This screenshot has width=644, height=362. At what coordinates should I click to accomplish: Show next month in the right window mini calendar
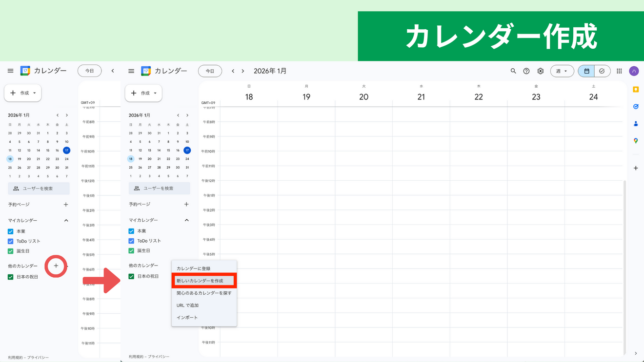tap(187, 115)
